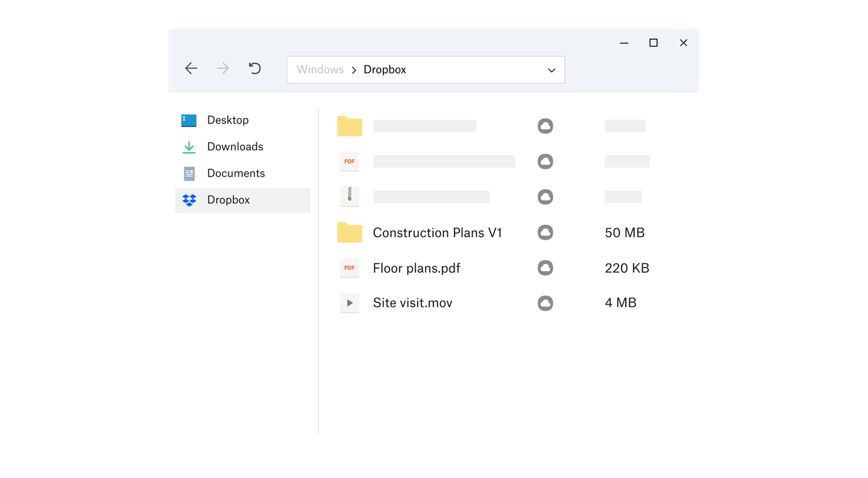Image resolution: width=868 pixels, height=478 pixels.
Task: Click the 50 MB size label
Action: point(625,232)
